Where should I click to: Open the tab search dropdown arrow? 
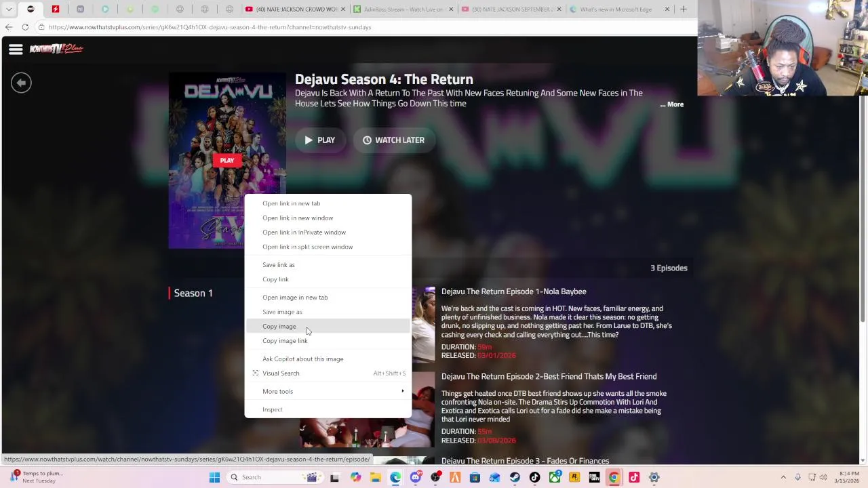[x=9, y=9]
